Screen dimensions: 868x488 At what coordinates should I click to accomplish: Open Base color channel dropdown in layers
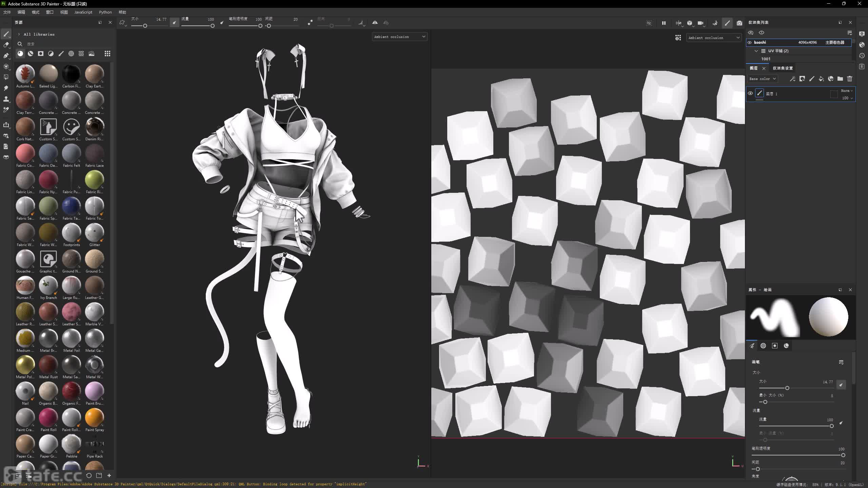(762, 79)
